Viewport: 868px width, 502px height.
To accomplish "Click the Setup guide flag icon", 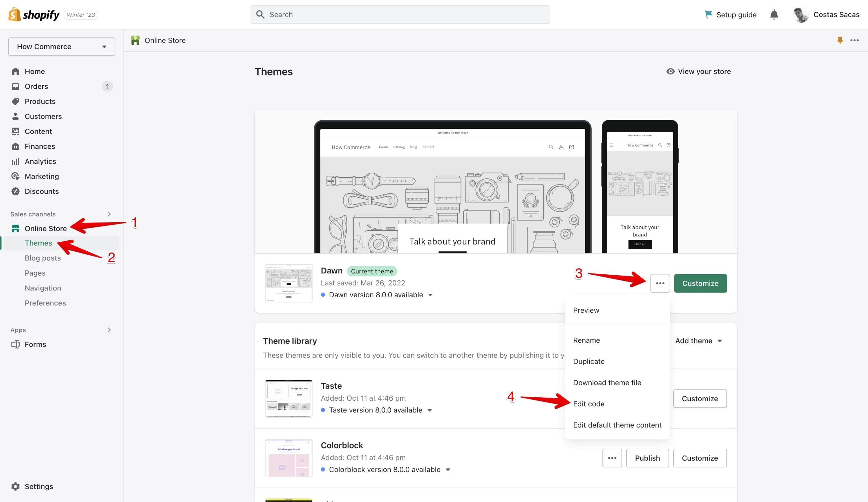I will (x=709, y=14).
